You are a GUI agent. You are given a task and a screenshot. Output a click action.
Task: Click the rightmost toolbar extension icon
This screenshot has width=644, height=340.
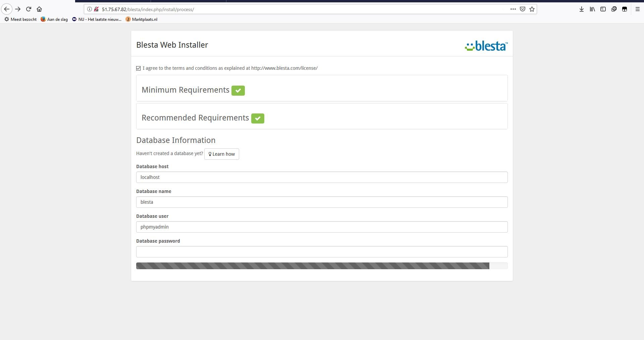[x=625, y=9]
